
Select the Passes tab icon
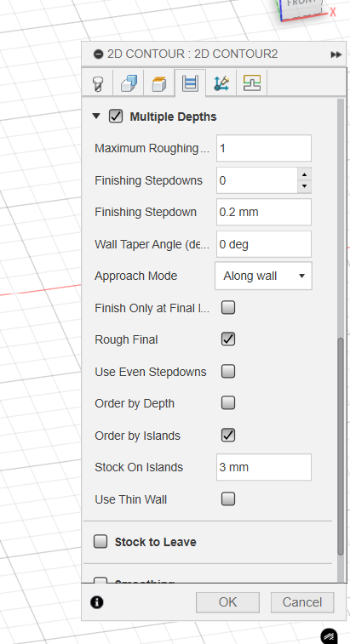tap(190, 83)
